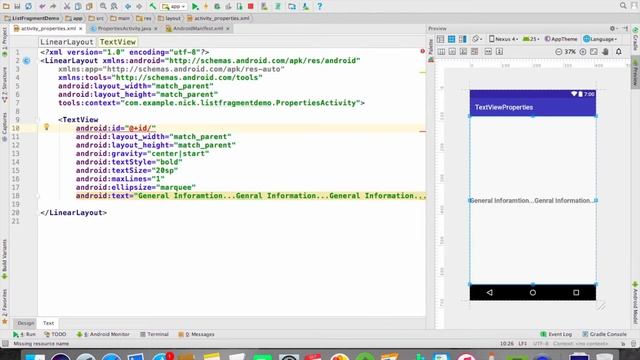Screen dimensions: 640x360
Task: Select the TextView breadcrumb in editor
Action: [118, 42]
